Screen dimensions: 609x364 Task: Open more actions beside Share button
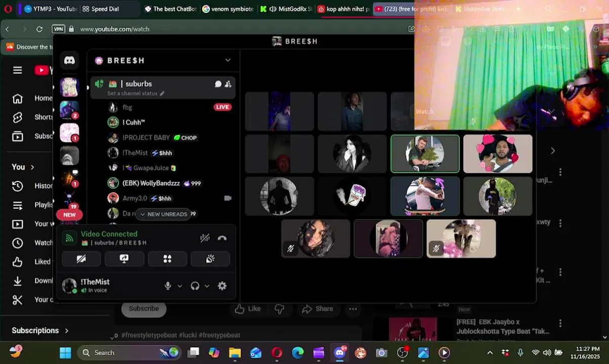coord(353,309)
